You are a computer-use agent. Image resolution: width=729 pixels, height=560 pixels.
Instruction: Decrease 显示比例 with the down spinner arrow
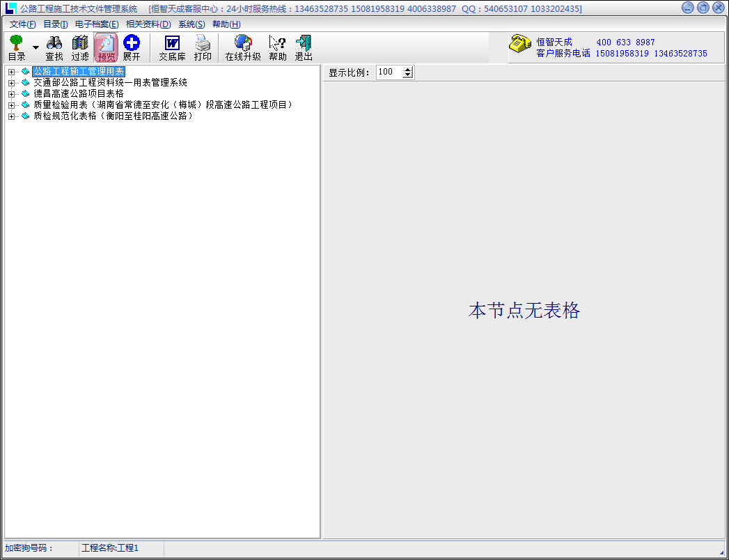(408, 75)
